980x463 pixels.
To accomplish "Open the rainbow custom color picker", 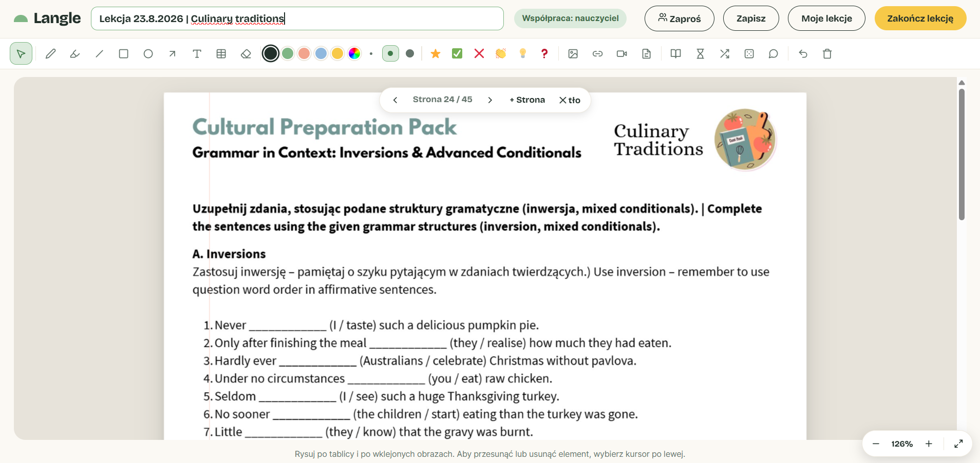I will 354,53.
